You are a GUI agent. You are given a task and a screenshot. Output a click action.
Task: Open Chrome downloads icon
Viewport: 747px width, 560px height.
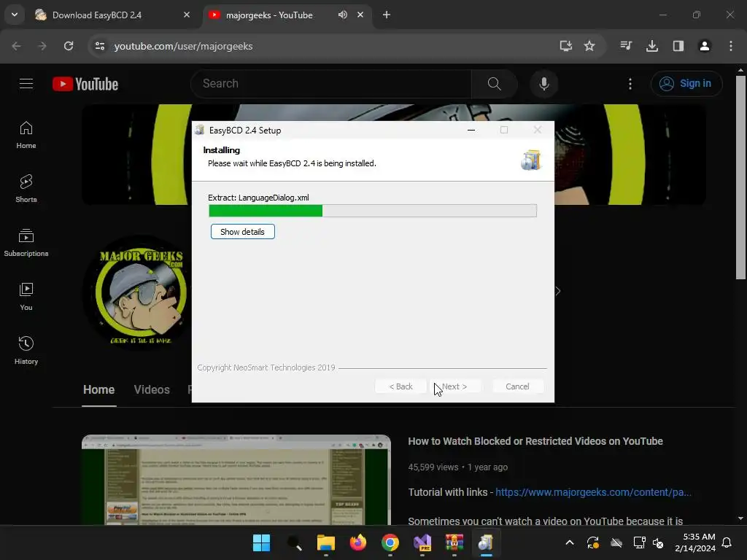tap(652, 46)
